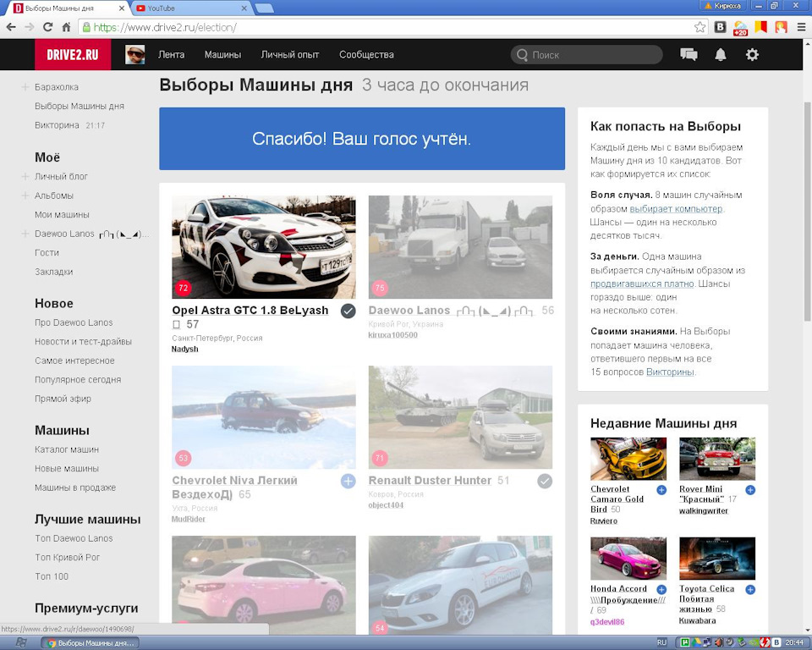812x650 pixels.
Task: Open the Renault Duster tank photo
Action: pyautogui.click(x=460, y=416)
